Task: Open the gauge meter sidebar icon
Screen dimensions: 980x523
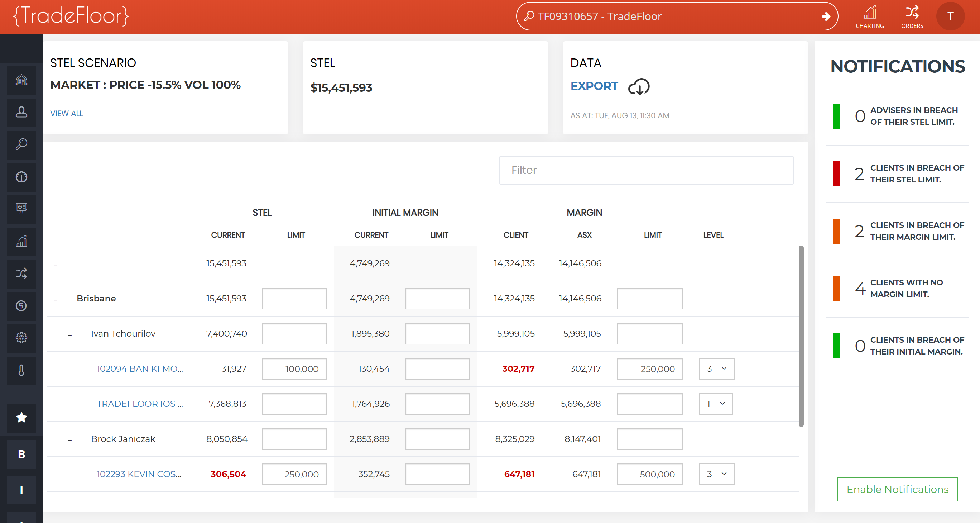Action: tap(21, 177)
